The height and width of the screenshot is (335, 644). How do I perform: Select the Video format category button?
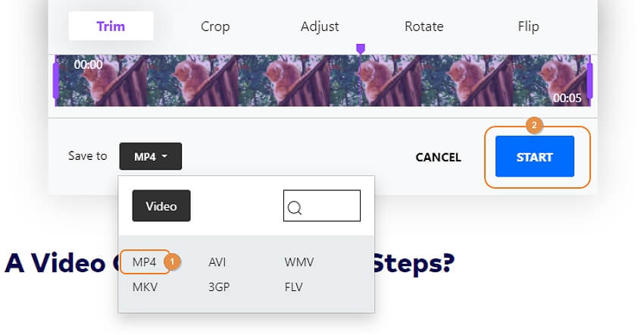161,205
